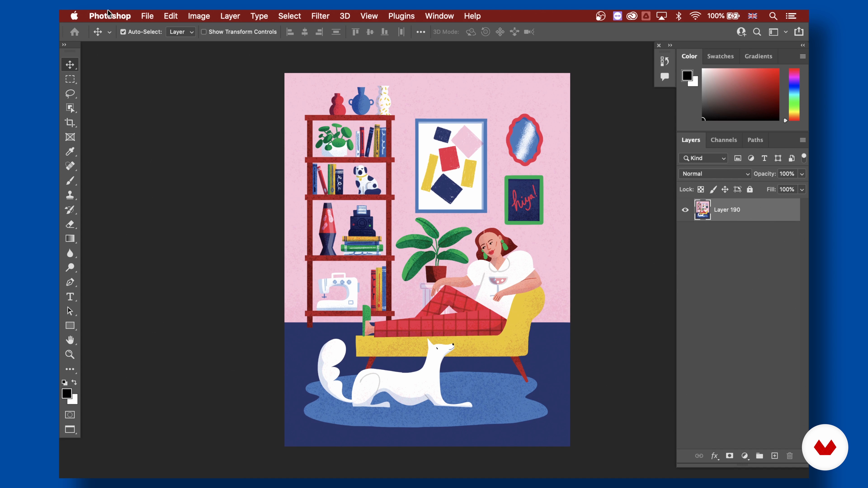This screenshot has height=488, width=868.
Task: Select the Lasso tool
Action: click(70, 94)
